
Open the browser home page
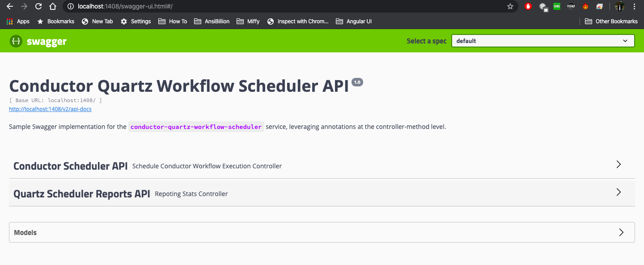pos(53,6)
